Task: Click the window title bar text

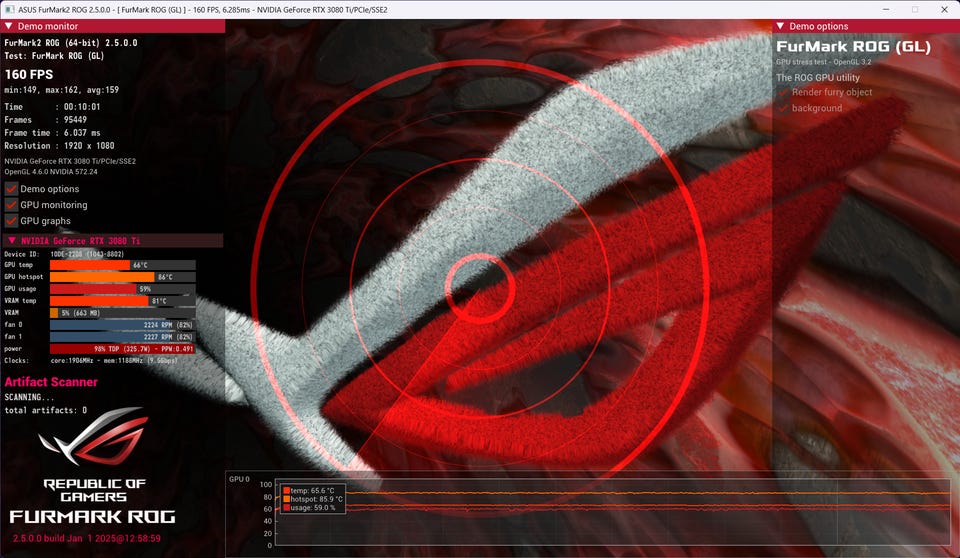Action: pyautogui.click(x=203, y=10)
